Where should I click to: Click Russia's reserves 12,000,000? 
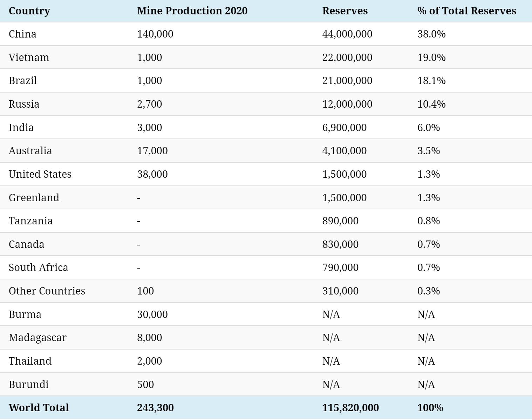coord(347,104)
